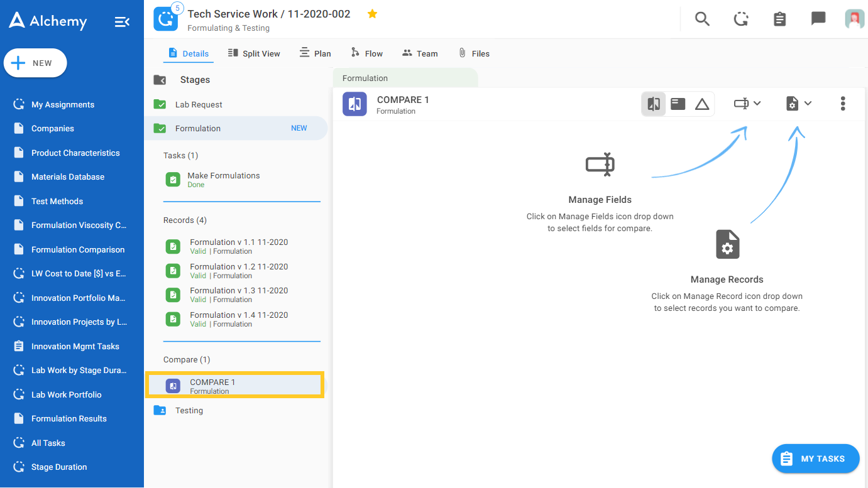Click the All Tasks sidebar icon
The width and height of the screenshot is (868, 488).
(19, 443)
